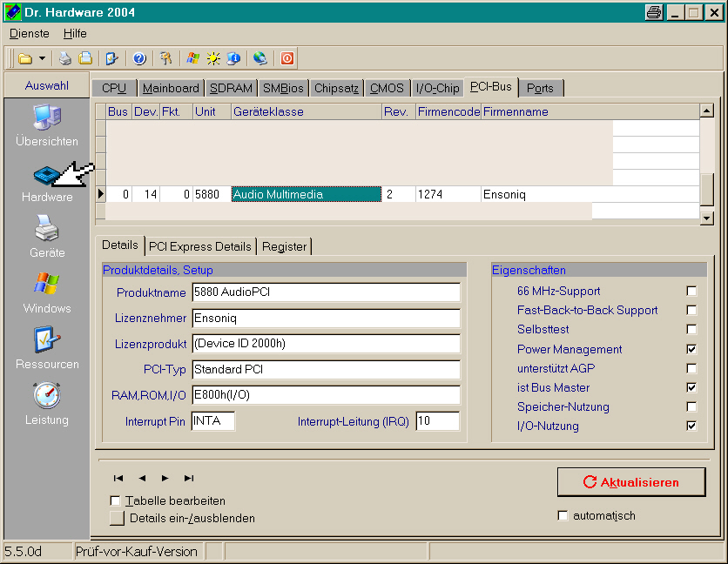Switch to the SDRAM tab
The width and height of the screenshot is (728, 564).
[x=232, y=88]
